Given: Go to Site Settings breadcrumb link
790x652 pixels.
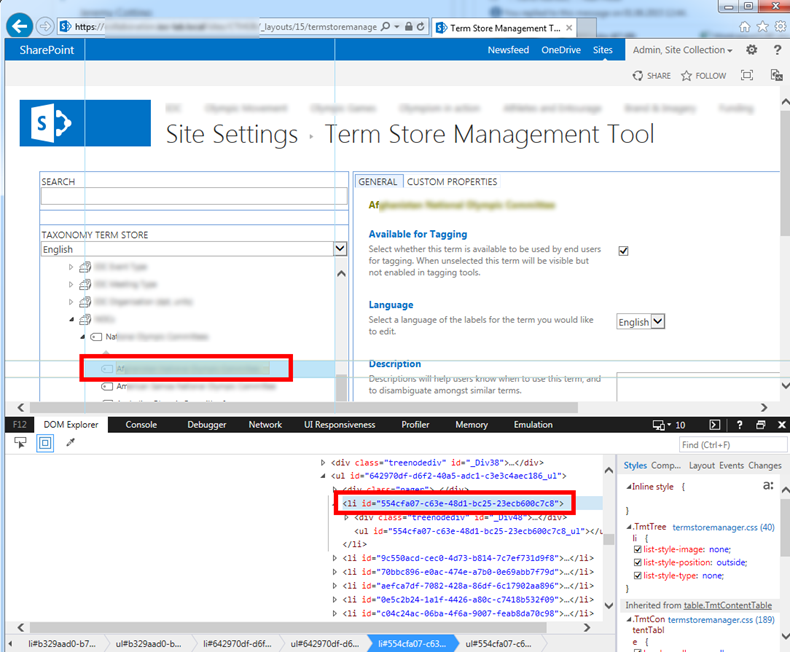Looking at the screenshot, I should coord(232,135).
